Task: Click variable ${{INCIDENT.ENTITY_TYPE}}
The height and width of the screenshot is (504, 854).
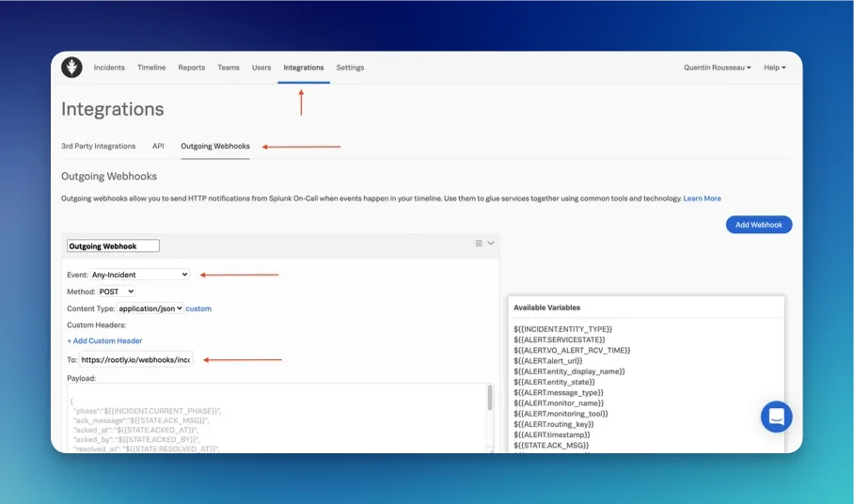Action: [562, 329]
